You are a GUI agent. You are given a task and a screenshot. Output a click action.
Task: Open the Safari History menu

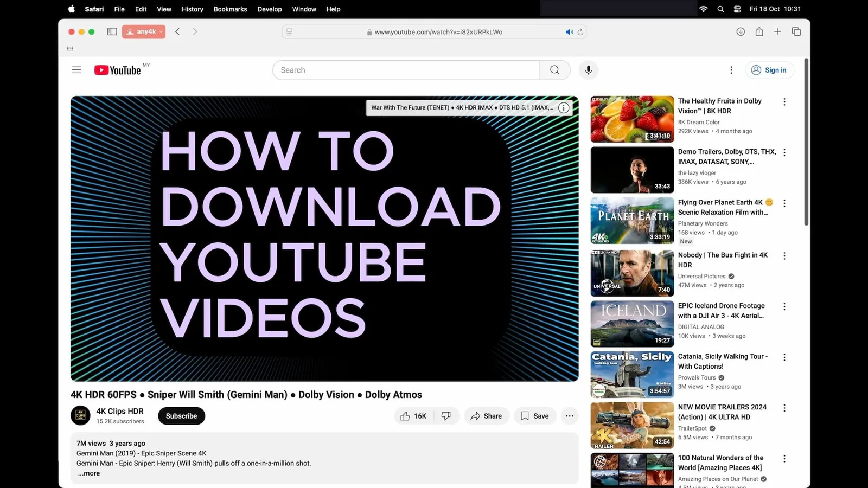pos(192,9)
